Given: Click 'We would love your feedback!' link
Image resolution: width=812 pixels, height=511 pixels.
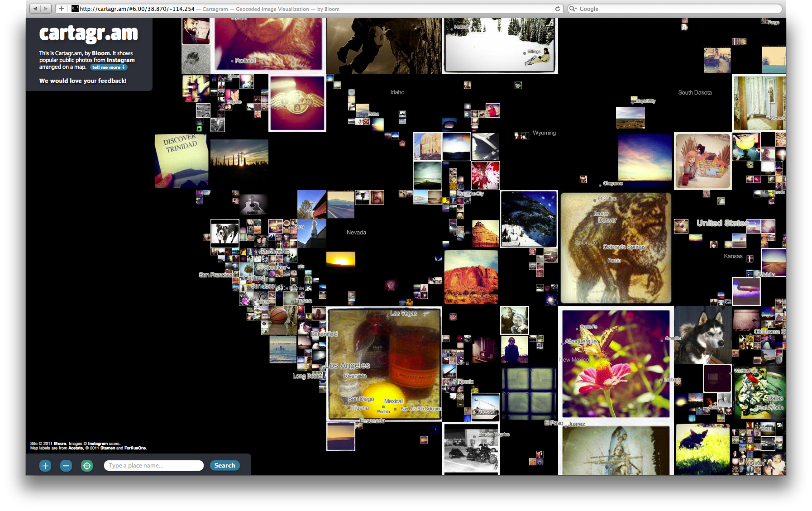Looking at the screenshot, I should click(83, 81).
